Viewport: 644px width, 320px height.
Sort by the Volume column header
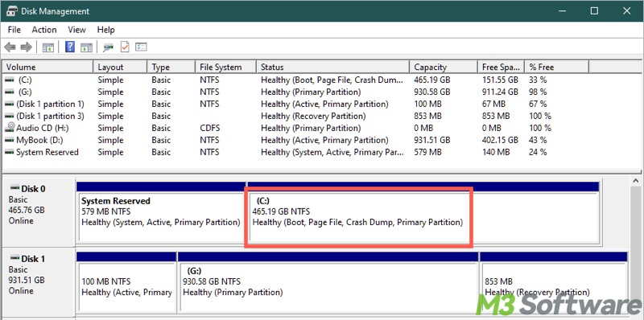pos(48,67)
